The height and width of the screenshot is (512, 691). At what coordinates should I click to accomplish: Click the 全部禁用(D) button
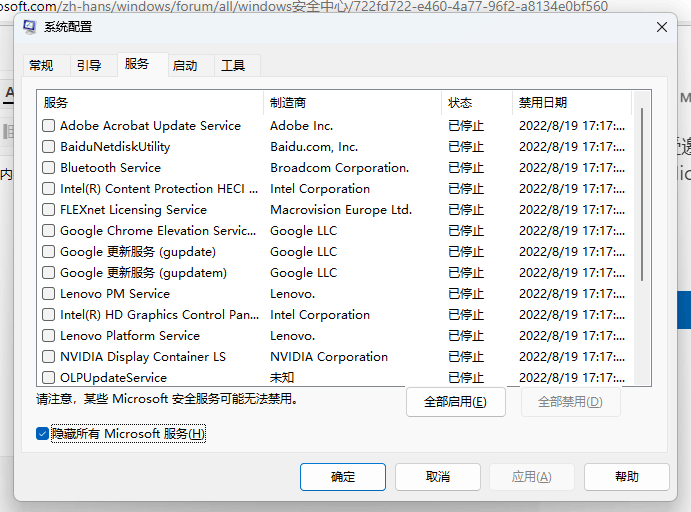click(x=571, y=402)
